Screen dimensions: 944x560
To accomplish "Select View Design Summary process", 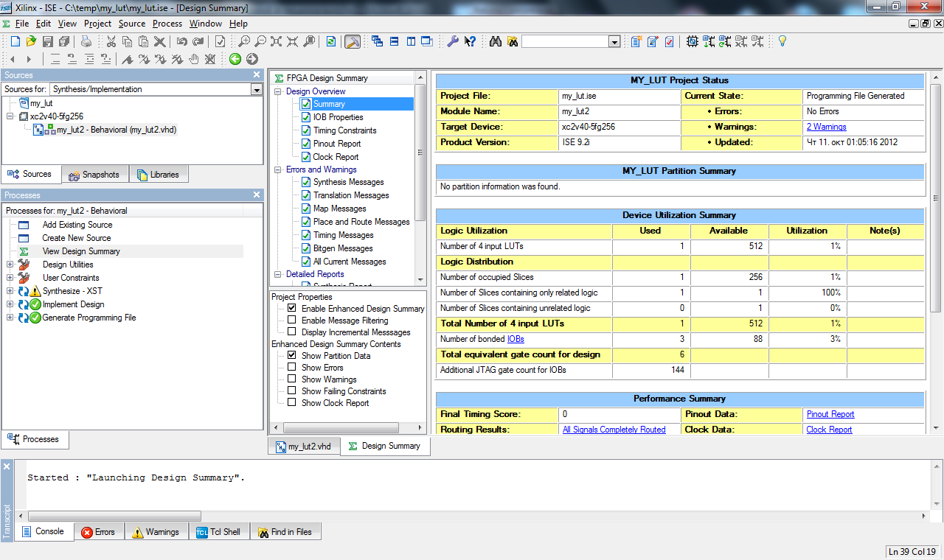I will pyautogui.click(x=81, y=251).
